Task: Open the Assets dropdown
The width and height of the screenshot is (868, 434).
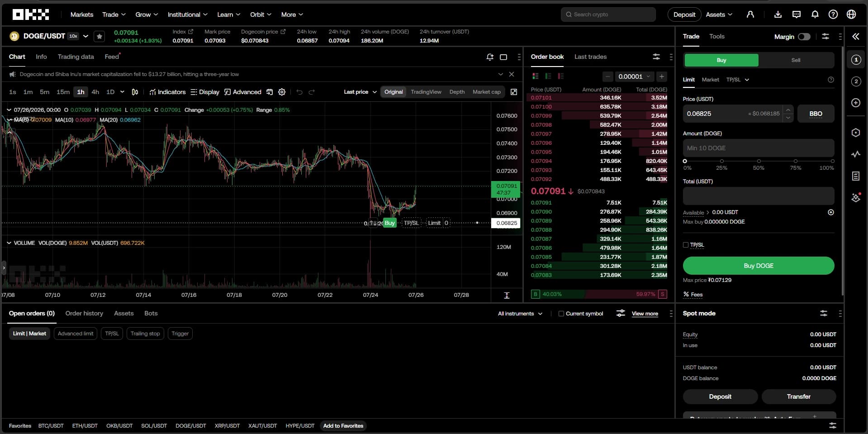Action: [x=719, y=14]
